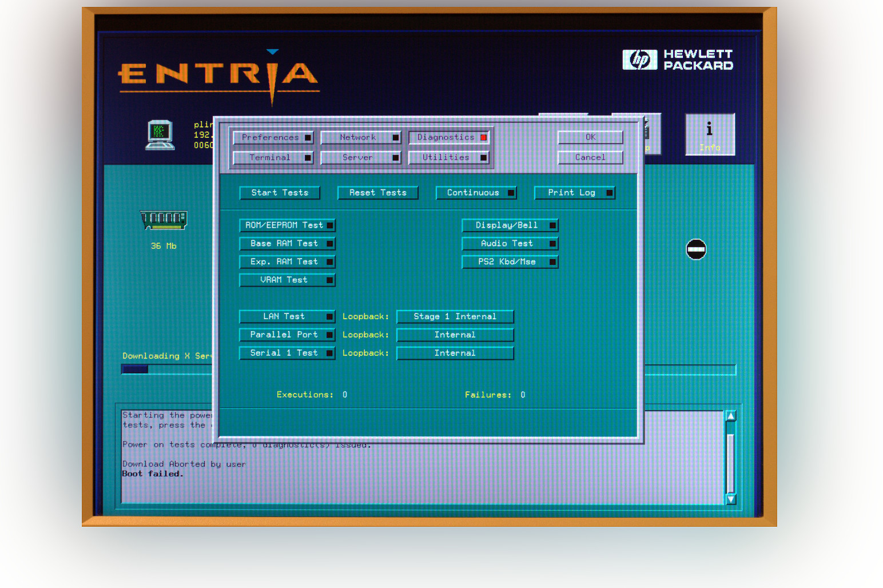Screen dimensions: 883x588
Task: Toggle the Continuous testing option
Action: tap(476, 193)
